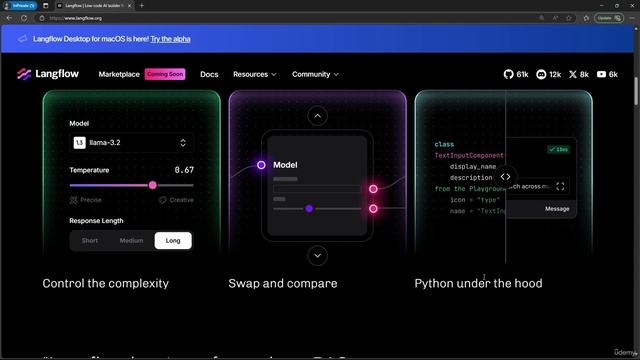
Task: Open the YouTube 6k link
Action: point(607,74)
